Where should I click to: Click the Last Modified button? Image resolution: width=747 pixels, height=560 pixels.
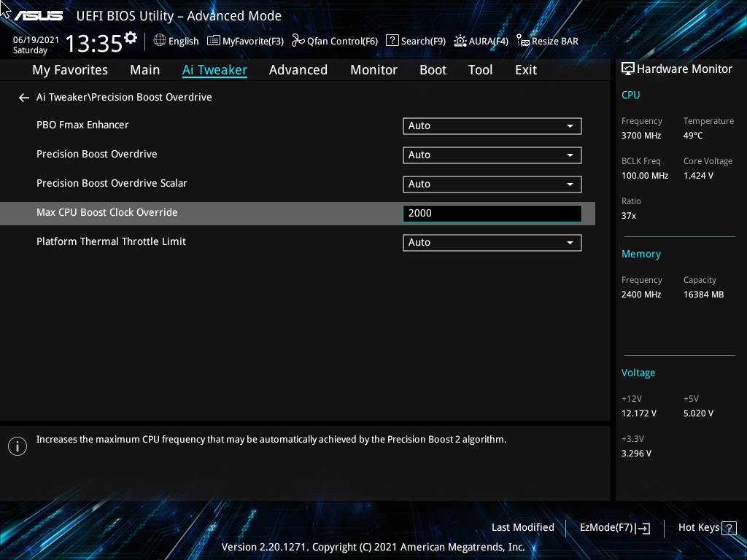(x=522, y=527)
